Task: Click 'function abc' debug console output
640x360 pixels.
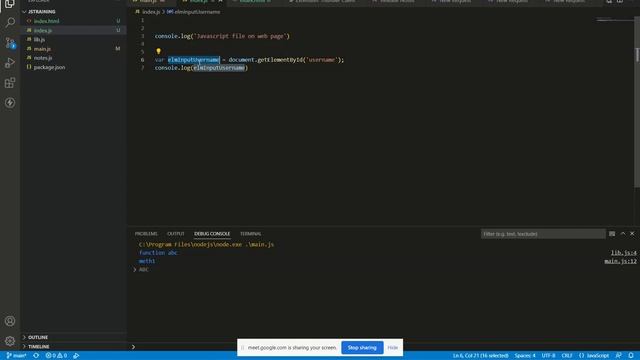Action: [x=158, y=253]
